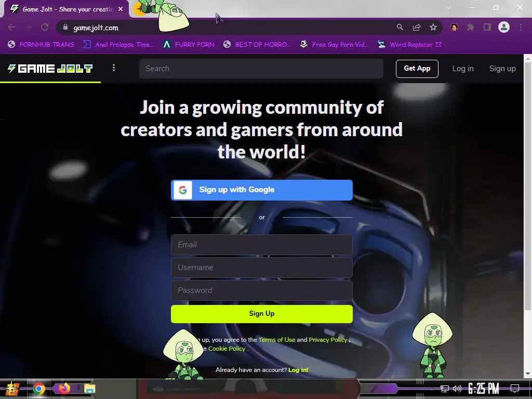Focus the Game Jolt Search field

tap(261, 69)
